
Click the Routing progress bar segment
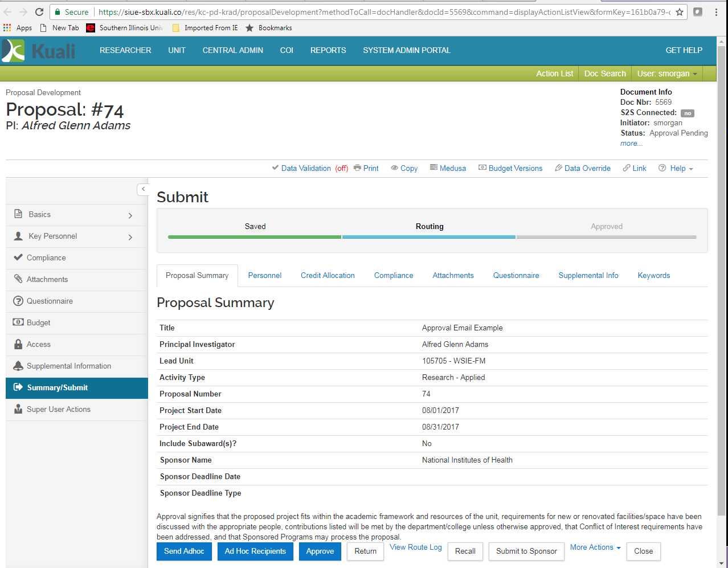(x=429, y=236)
